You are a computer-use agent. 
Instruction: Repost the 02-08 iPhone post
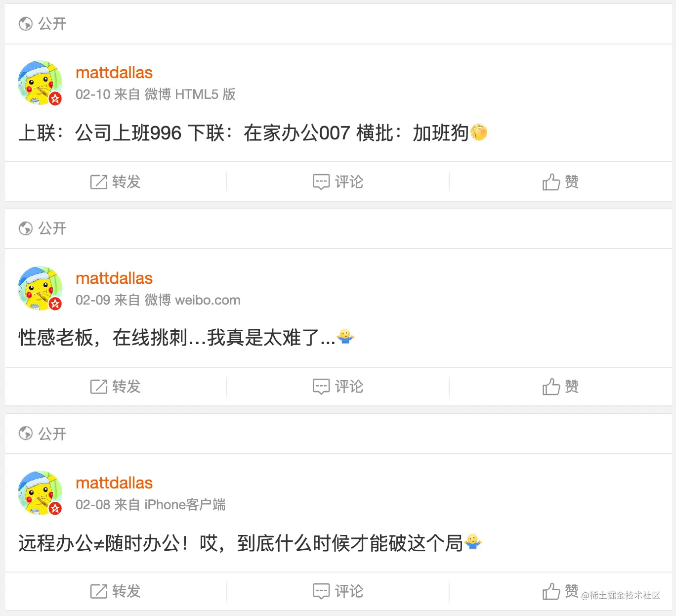[x=116, y=591]
